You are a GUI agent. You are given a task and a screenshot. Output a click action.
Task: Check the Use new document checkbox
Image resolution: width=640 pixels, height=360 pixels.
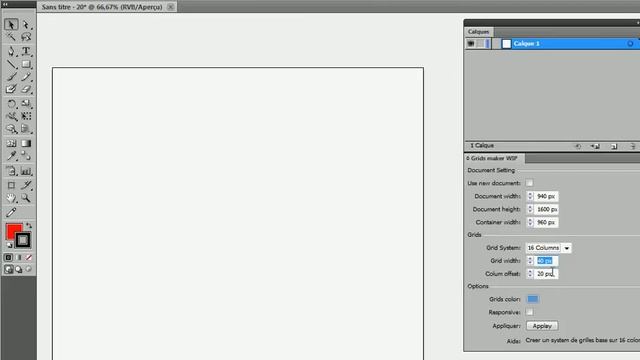pyautogui.click(x=529, y=183)
